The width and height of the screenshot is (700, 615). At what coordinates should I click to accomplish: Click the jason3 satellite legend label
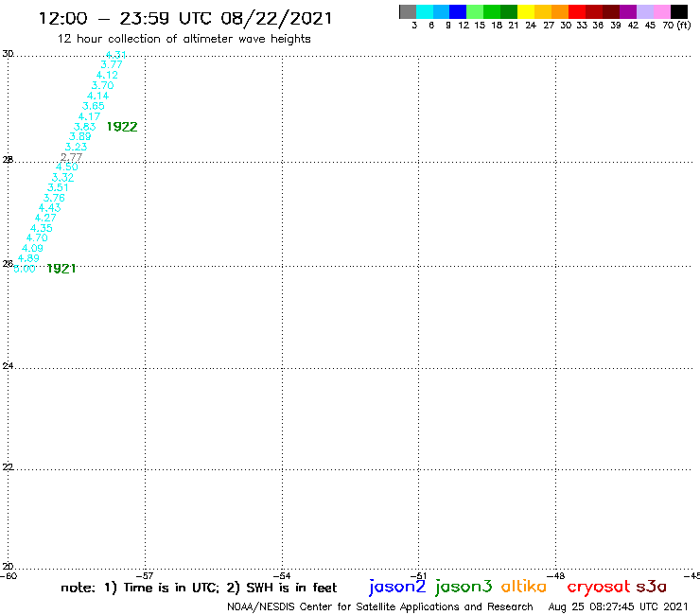pyautogui.click(x=464, y=587)
